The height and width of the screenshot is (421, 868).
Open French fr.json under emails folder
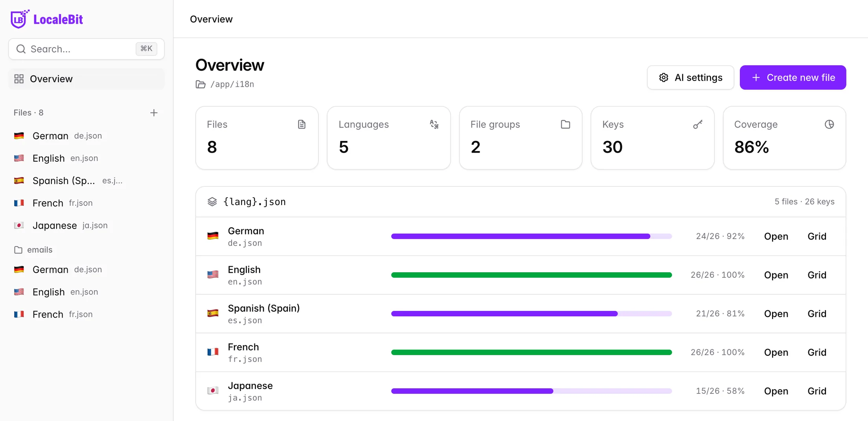point(86,314)
